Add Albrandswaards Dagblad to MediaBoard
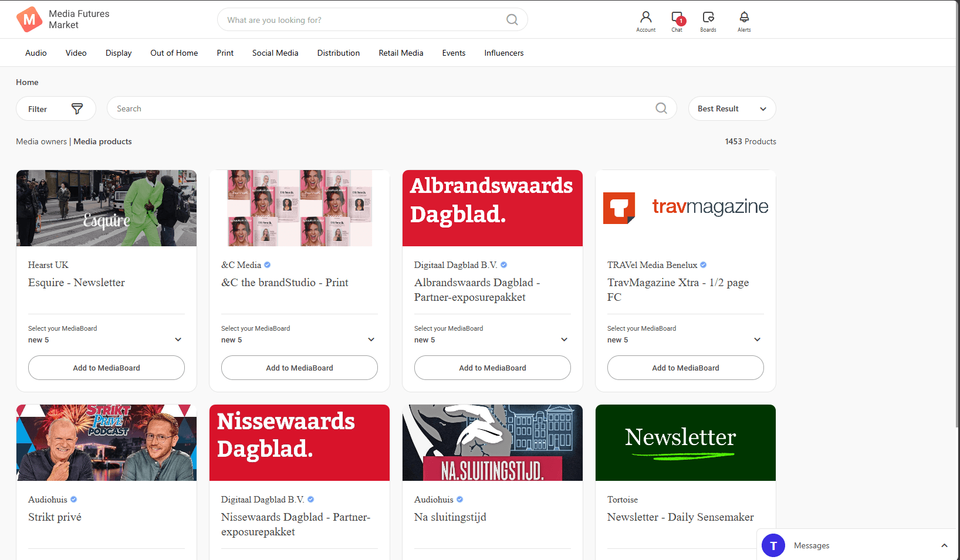The width and height of the screenshot is (960, 560). [x=492, y=368]
